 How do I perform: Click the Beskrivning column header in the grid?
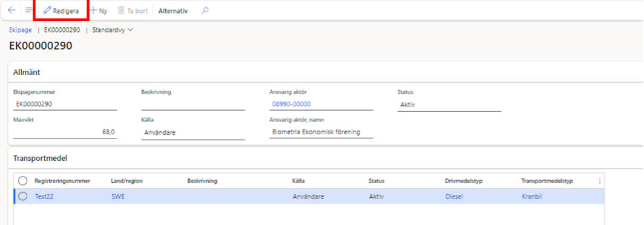[x=203, y=181]
